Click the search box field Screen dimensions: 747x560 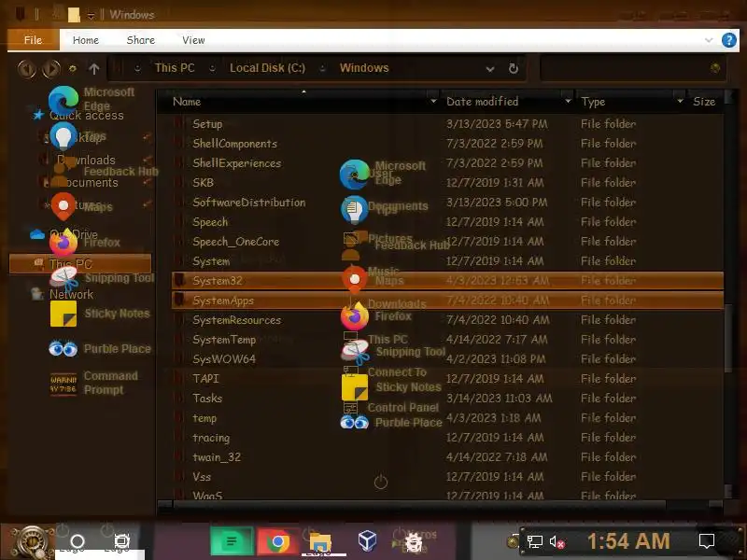pos(633,68)
